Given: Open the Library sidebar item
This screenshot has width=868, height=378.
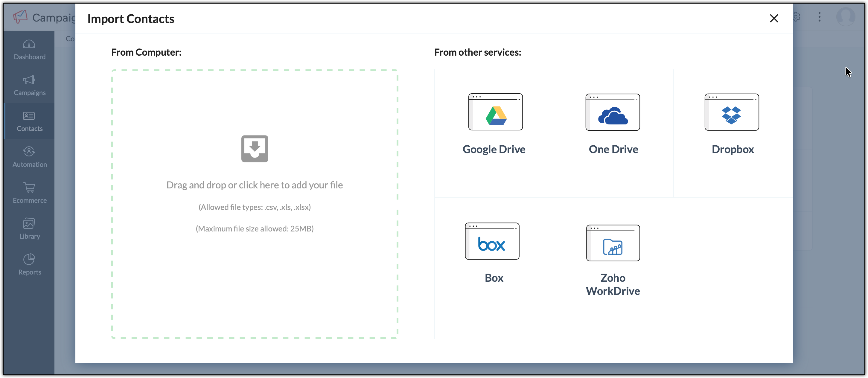Looking at the screenshot, I should coord(29,229).
